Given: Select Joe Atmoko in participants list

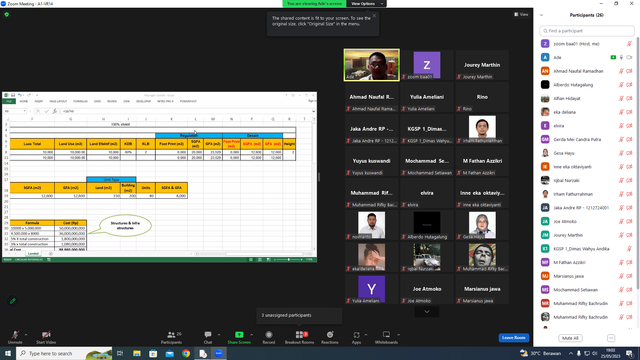Looking at the screenshot, I should [x=586, y=222].
